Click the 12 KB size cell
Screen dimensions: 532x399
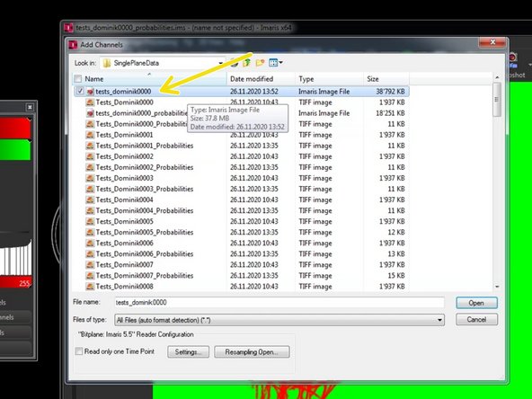396,233
